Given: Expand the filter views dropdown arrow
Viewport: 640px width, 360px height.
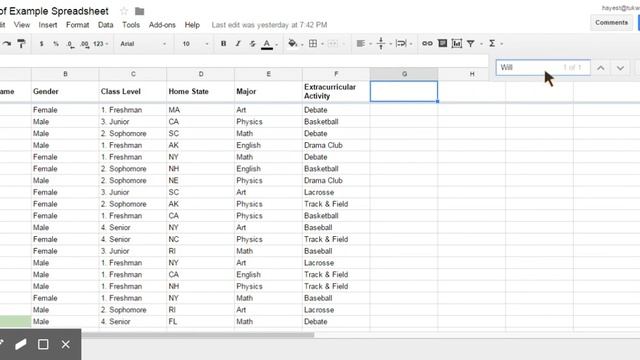Looking at the screenshot, I should pyautogui.click(x=481, y=44).
